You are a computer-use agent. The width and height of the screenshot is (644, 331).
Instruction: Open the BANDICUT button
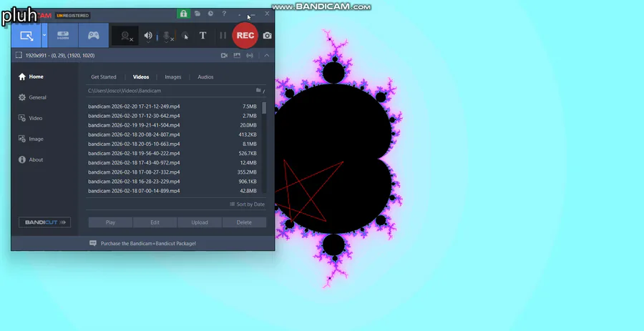(x=45, y=222)
